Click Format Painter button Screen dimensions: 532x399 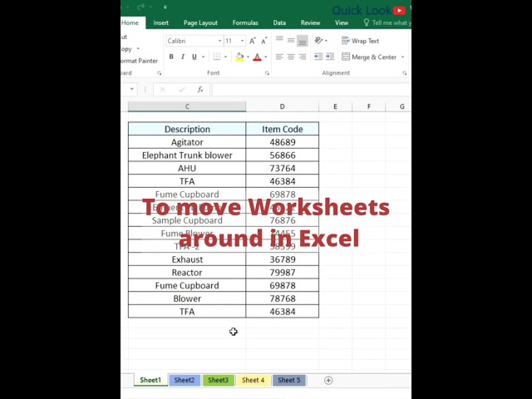click(x=140, y=61)
